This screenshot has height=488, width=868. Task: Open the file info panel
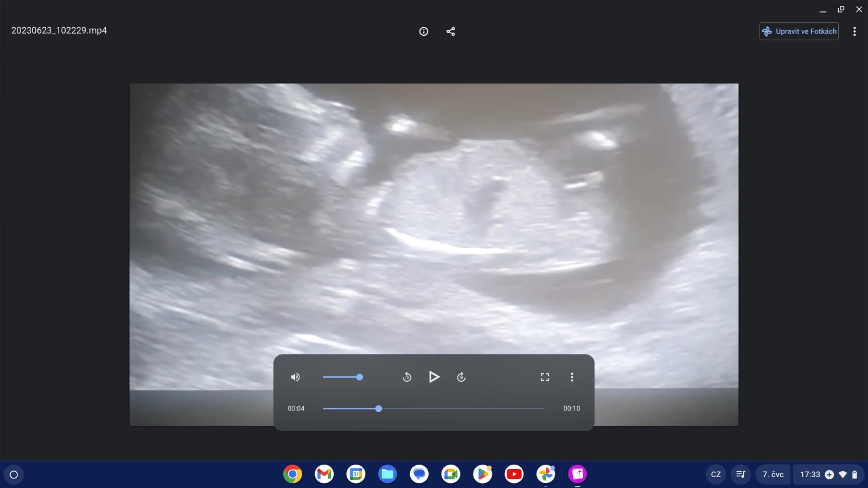[424, 31]
